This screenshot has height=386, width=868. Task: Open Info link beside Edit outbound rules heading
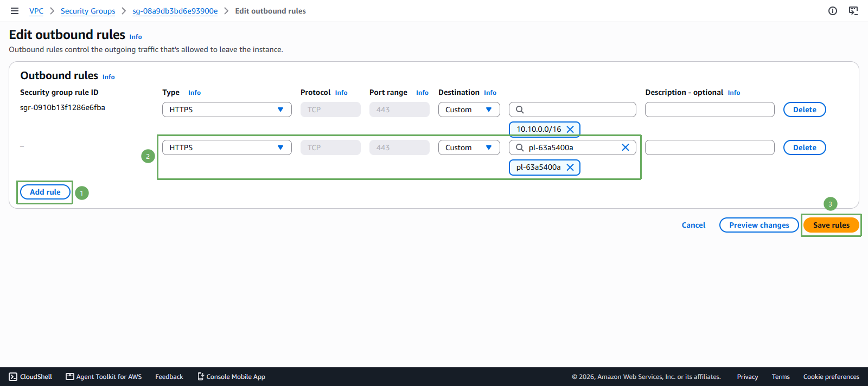[136, 37]
